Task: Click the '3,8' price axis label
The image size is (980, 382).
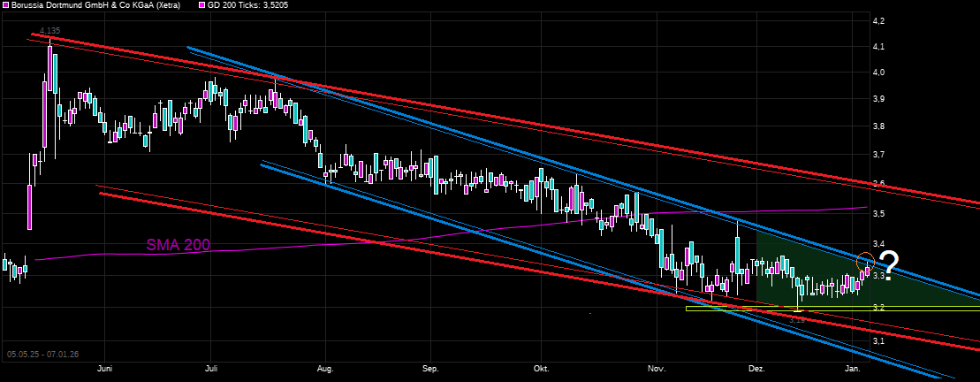Action: pos(878,126)
